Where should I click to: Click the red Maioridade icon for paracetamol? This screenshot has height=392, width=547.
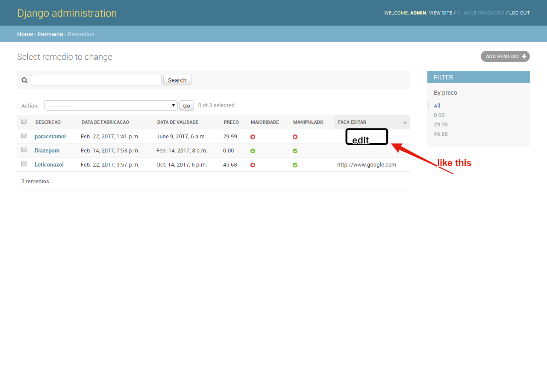click(253, 137)
